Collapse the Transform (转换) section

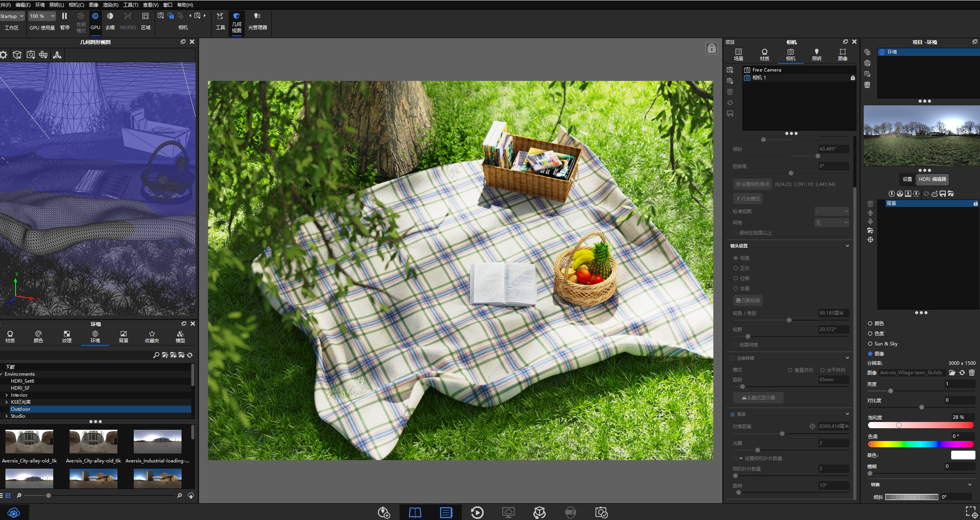970,485
